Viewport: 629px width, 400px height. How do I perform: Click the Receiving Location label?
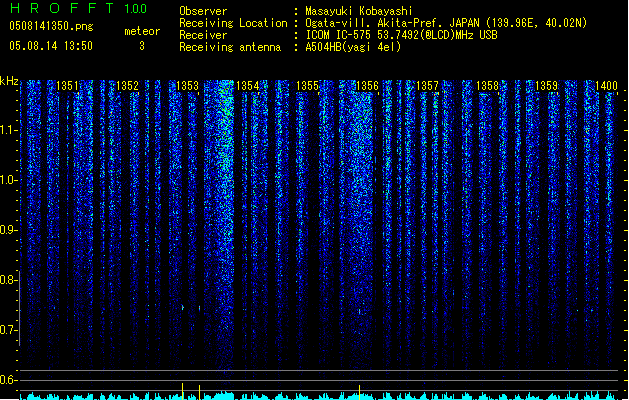pos(233,23)
